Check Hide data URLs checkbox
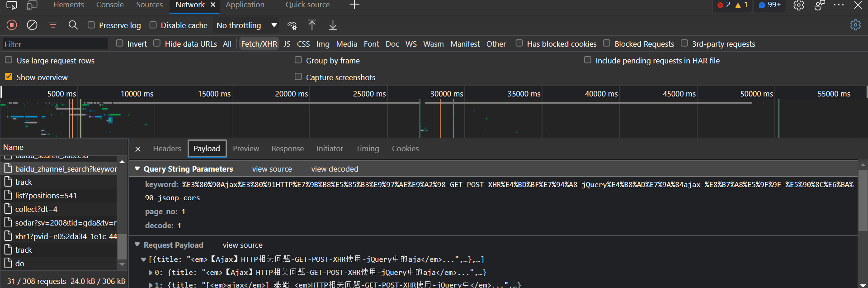This screenshot has width=868, height=288. pyautogui.click(x=157, y=43)
